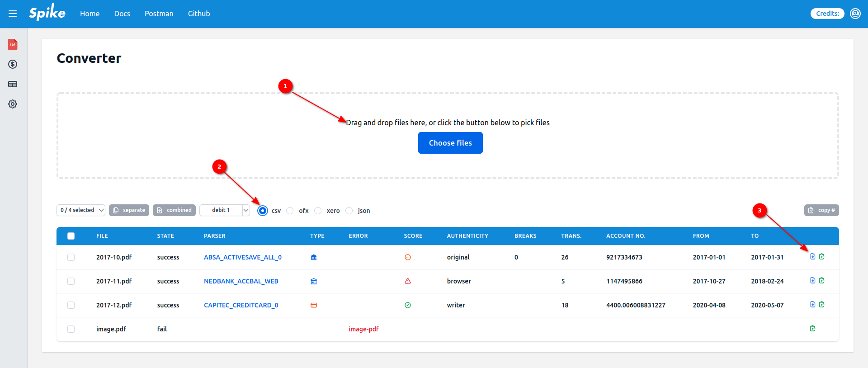Screen dimensions: 868x368
Task: Toggle the select-all checkbox in table header
Action: [x=71, y=236]
